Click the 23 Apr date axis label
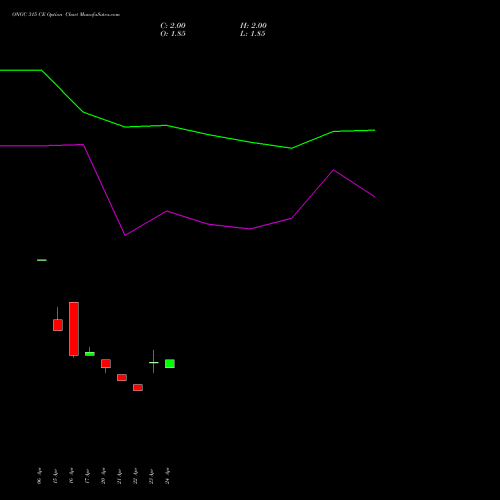The width and height of the screenshot is (500, 500). 151,476
